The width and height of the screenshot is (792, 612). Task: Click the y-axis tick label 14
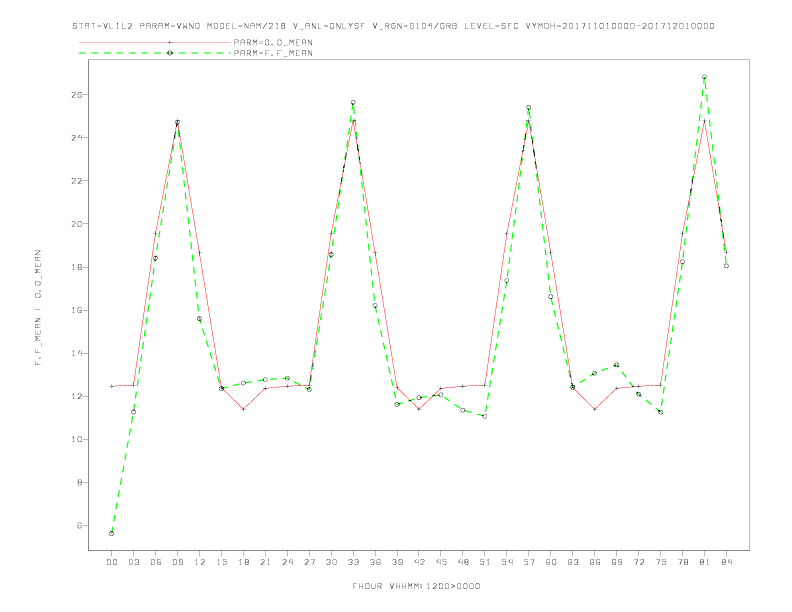point(77,353)
